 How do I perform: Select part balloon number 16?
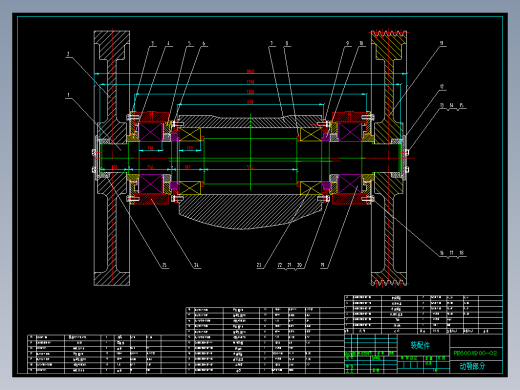pos(442,253)
